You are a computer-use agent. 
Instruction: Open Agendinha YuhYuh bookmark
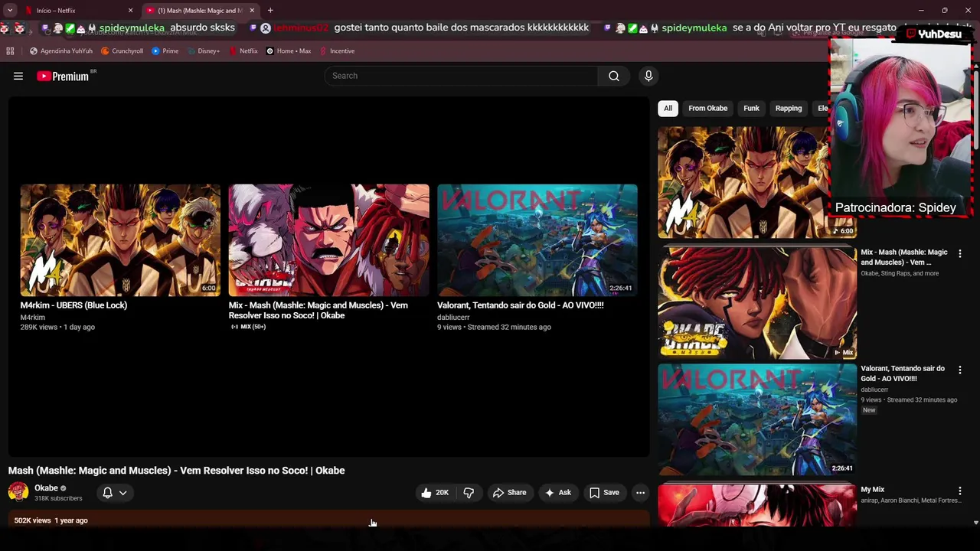point(60,51)
